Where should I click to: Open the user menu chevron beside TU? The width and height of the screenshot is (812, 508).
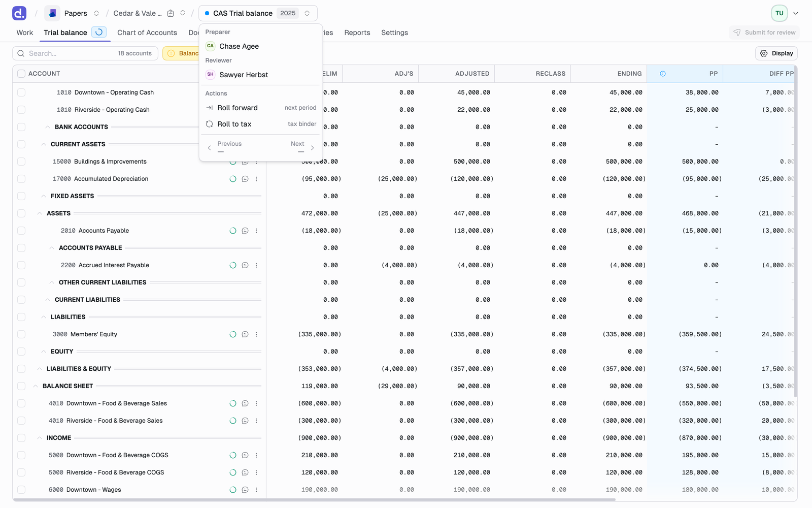(796, 13)
